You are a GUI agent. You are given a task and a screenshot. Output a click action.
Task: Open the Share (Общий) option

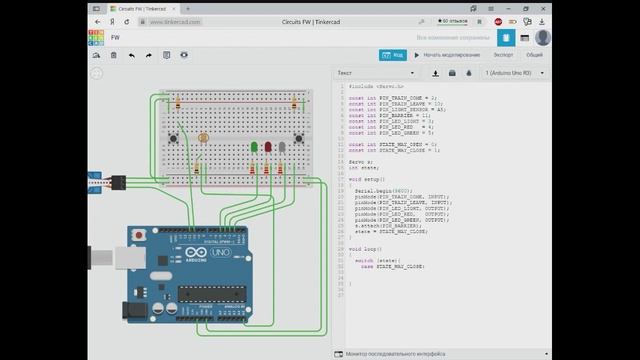[x=534, y=55]
